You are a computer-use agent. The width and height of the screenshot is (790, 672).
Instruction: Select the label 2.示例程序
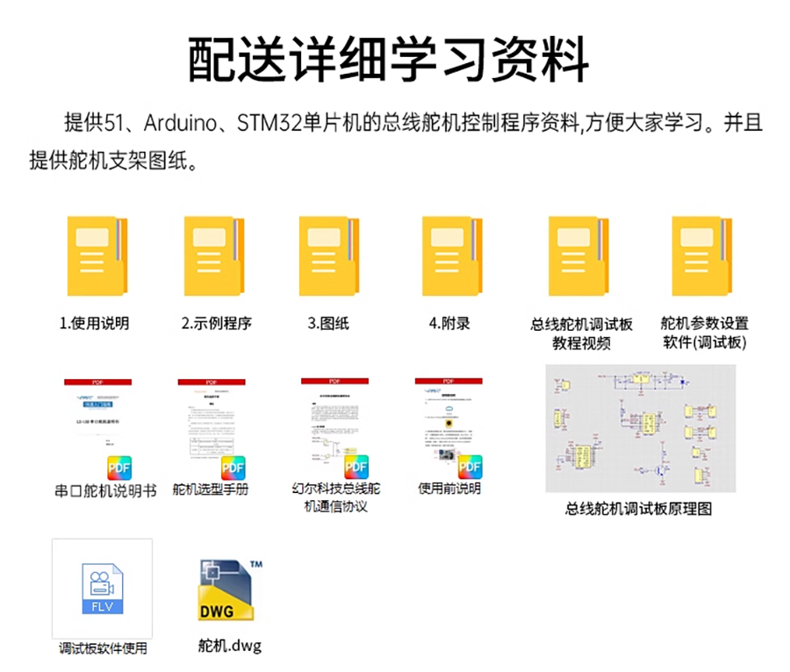(x=217, y=323)
